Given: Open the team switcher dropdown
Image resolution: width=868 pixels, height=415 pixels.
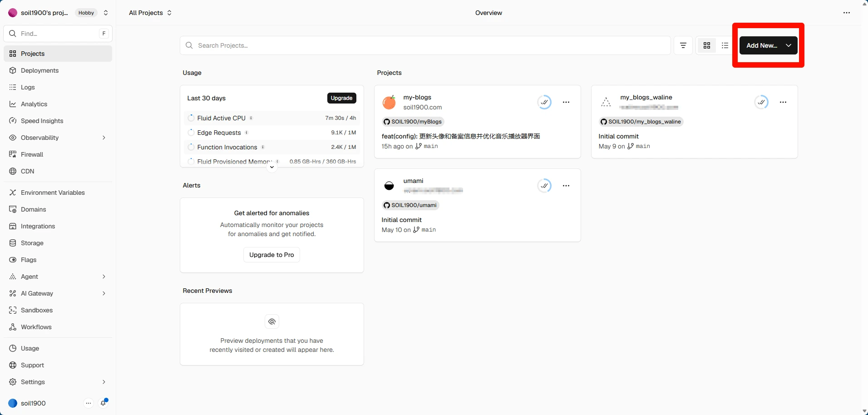Looking at the screenshot, I should tap(106, 13).
